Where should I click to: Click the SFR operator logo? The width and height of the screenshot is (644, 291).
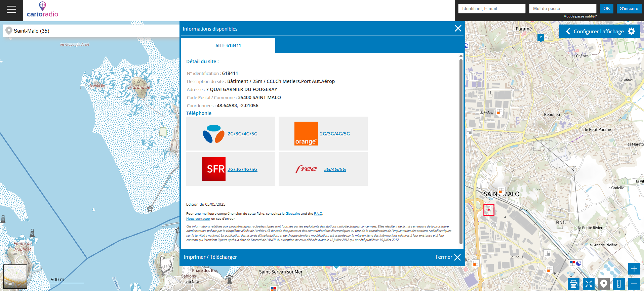click(214, 169)
